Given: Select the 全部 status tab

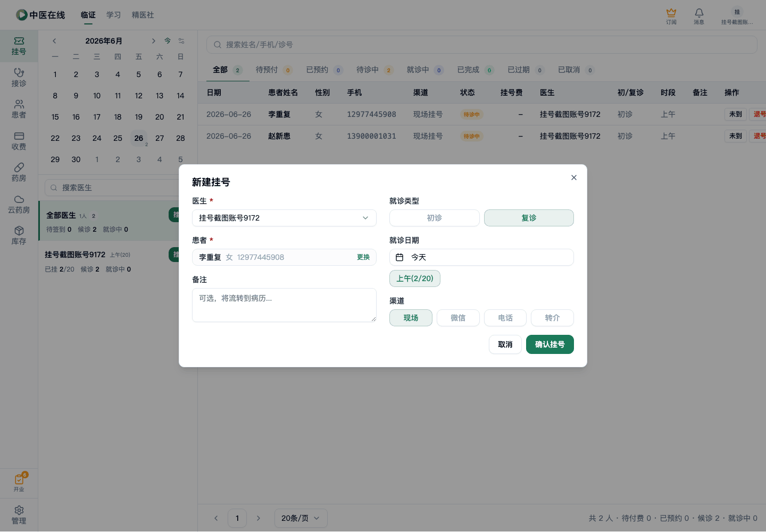Looking at the screenshot, I should pyautogui.click(x=227, y=70).
